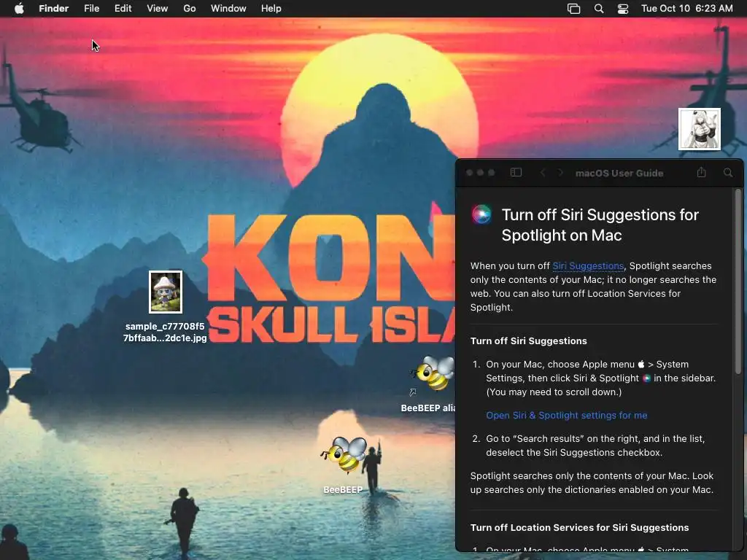Toggle the sidebar in the macOS User Guide window
The image size is (747, 560).
[x=516, y=172]
